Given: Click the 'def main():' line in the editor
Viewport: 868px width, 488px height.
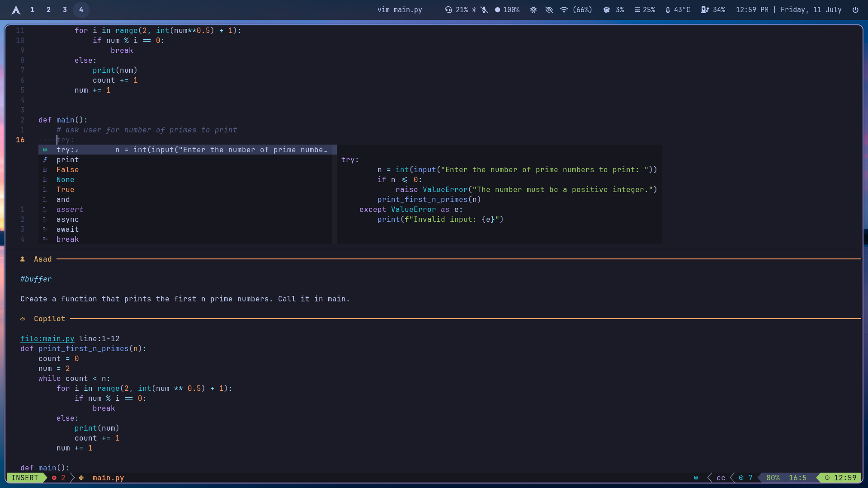Looking at the screenshot, I should tap(63, 120).
